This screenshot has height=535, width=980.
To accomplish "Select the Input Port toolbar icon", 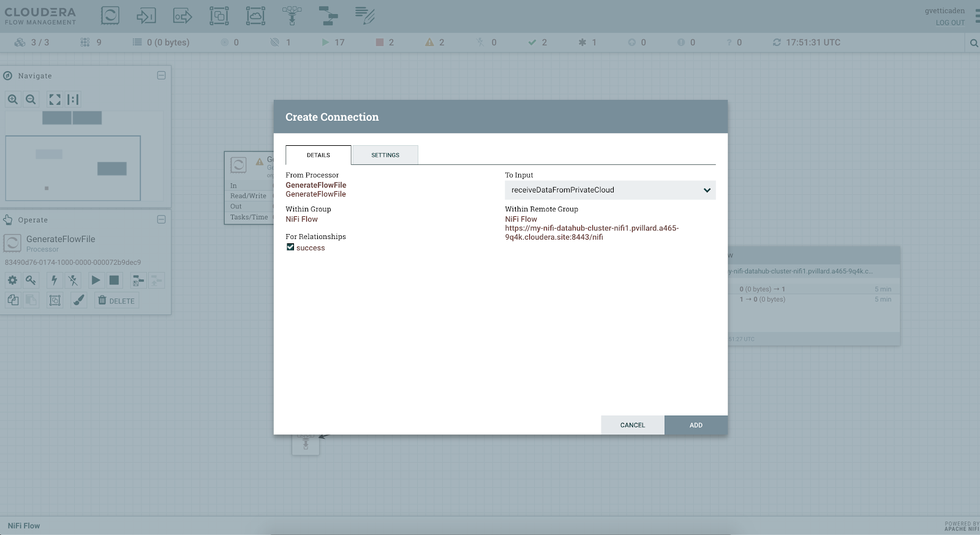I will pyautogui.click(x=146, y=15).
